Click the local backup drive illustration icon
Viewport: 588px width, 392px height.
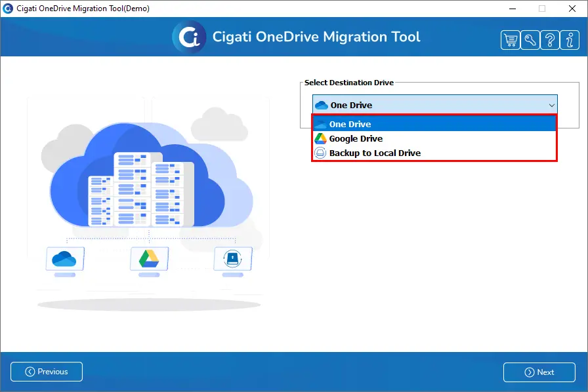(232, 259)
